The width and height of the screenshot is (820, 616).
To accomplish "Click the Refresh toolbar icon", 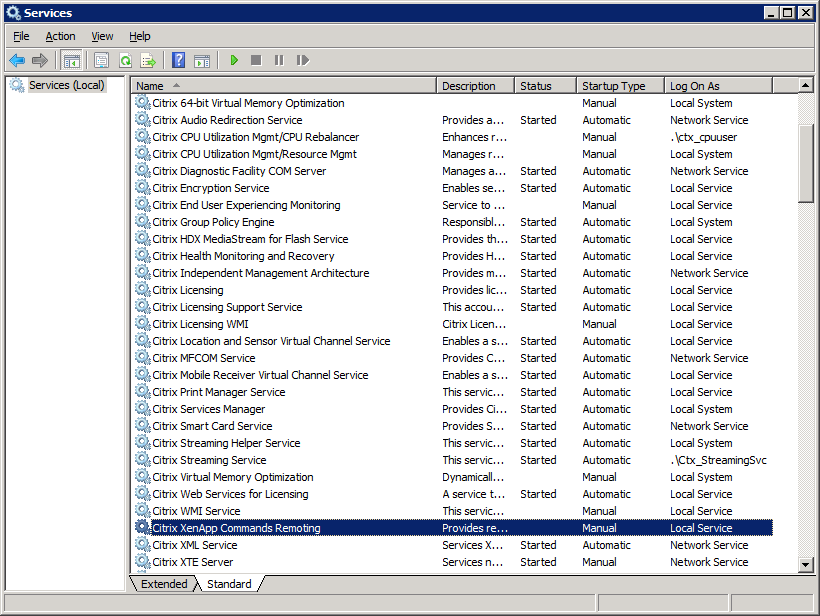I will (x=125, y=61).
